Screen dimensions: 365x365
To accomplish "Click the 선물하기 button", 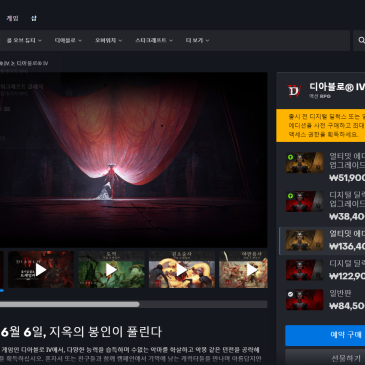I will pyautogui.click(x=325, y=358).
